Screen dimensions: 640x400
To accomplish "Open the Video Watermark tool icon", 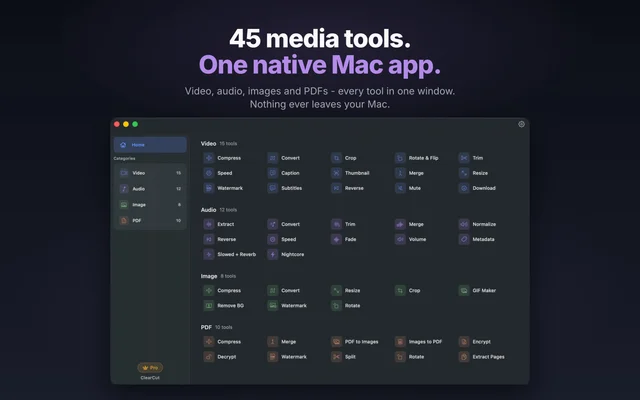I will click(x=209, y=188).
